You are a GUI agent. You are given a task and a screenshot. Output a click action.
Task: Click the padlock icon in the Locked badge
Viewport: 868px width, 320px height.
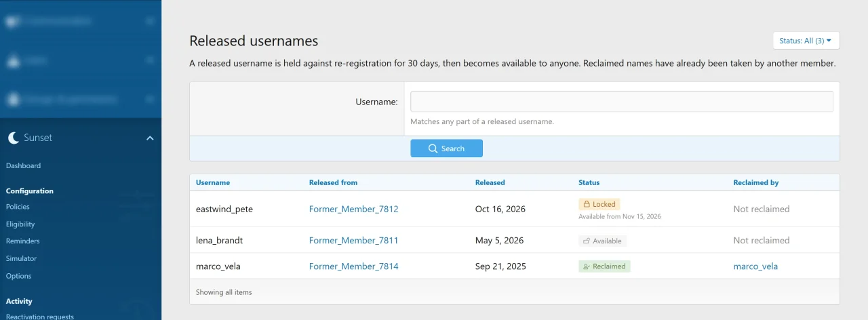tap(587, 204)
